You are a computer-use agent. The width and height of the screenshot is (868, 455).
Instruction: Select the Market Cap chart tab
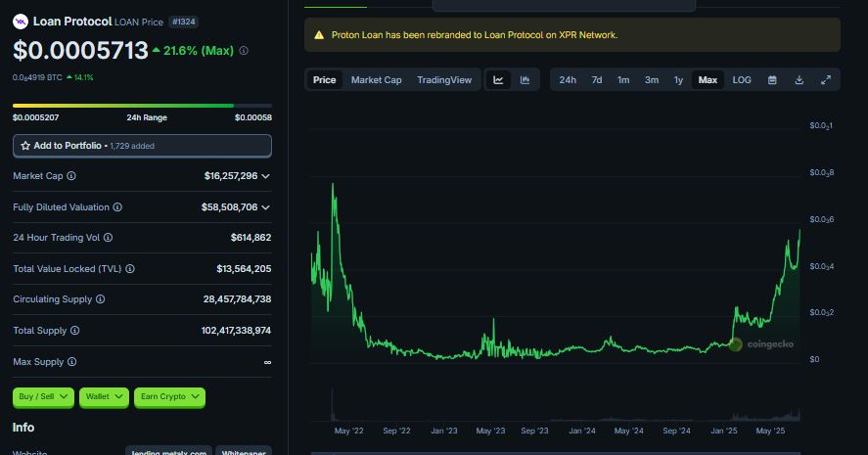tap(377, 79)
